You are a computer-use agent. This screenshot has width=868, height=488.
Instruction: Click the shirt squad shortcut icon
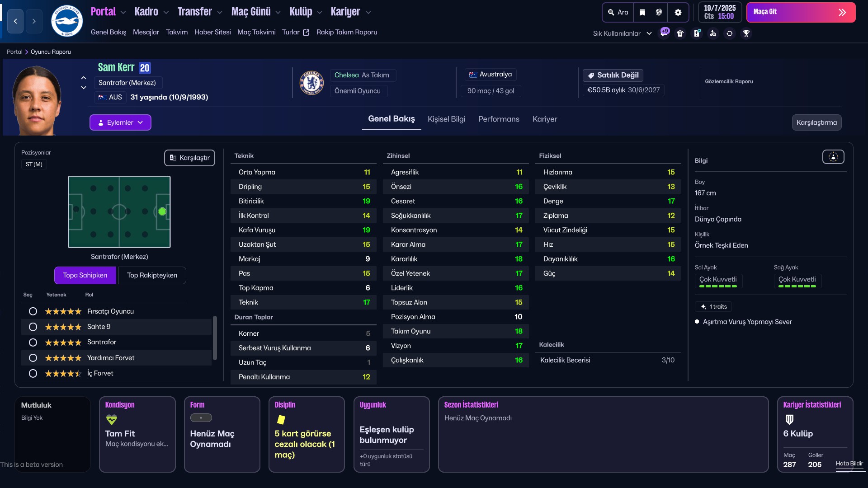click(x=680, y=33)
